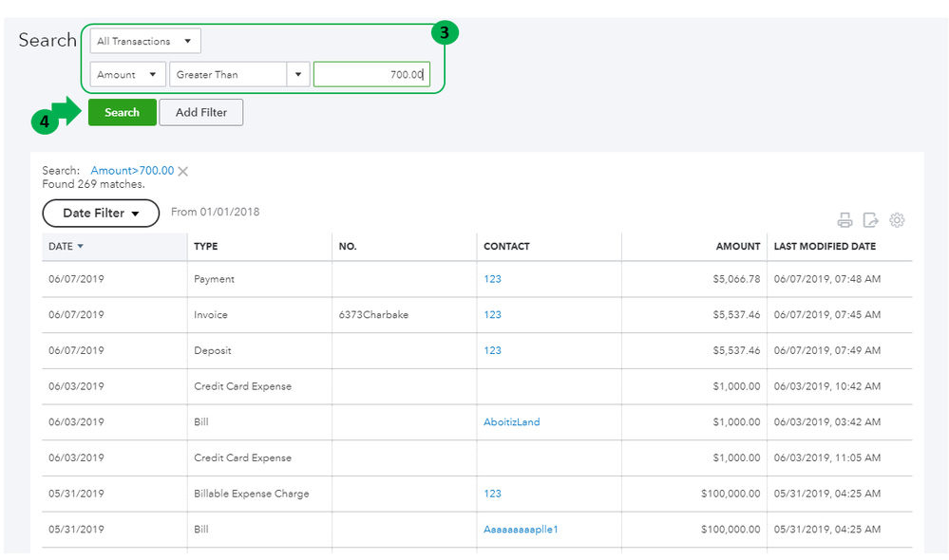Select the 6373Charbake invoice row
Image resolution: width=949 pixels, height=560 pixels.
click(373, 315)
